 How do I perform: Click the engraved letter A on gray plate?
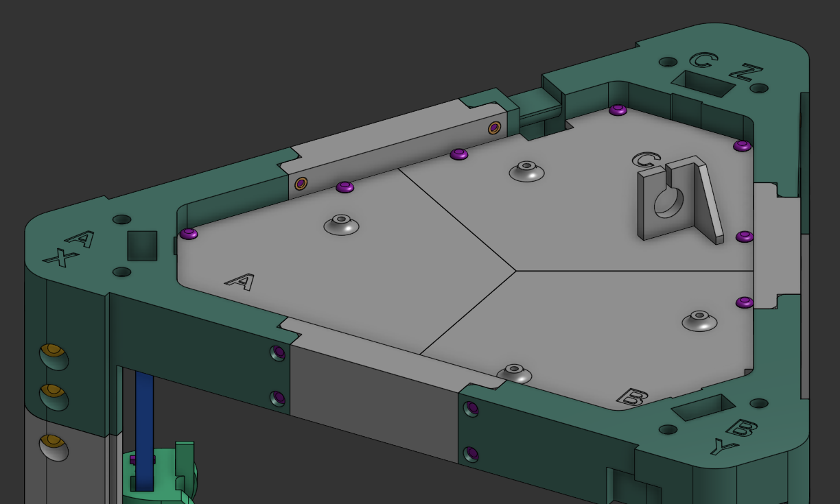point(240,281)
